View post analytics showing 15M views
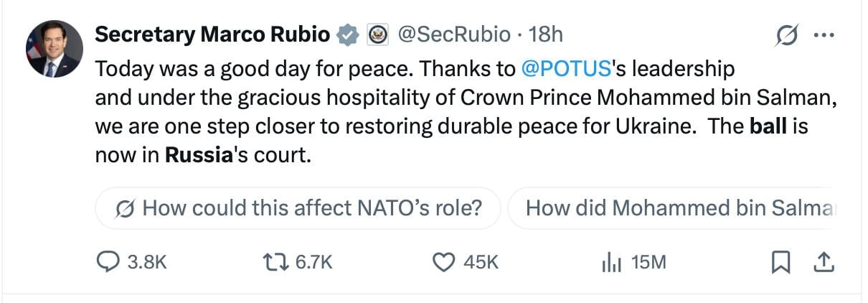Image resolution: width=868 pixels, height=303 pixels. tap(634, 263)
